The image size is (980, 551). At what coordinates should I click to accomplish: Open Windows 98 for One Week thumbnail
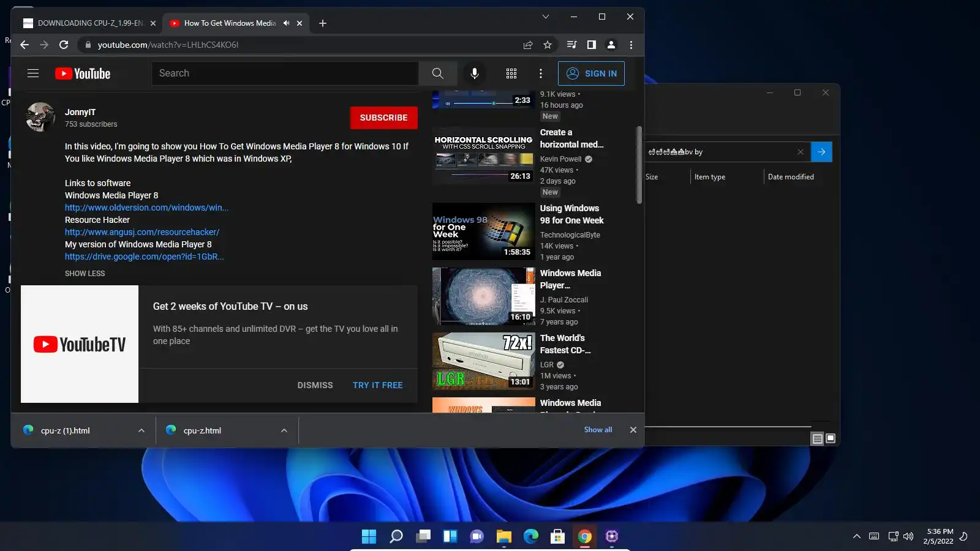[x=484, y=231]
